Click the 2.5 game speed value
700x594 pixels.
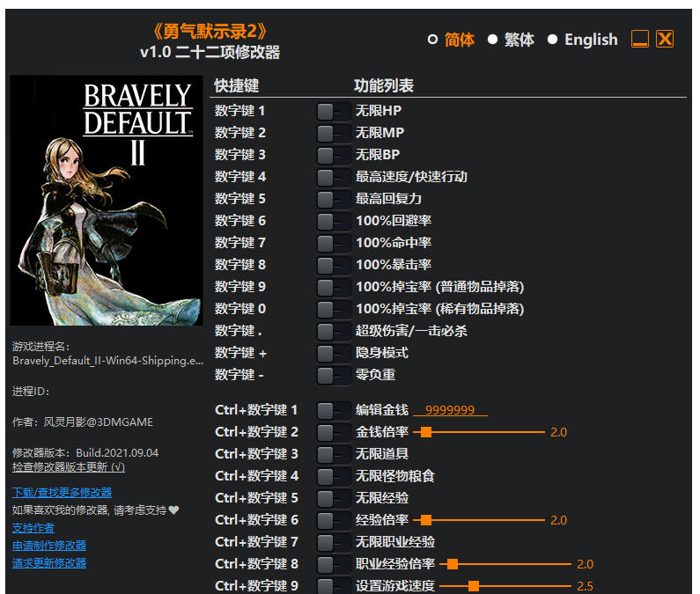[x=585, y=586]
